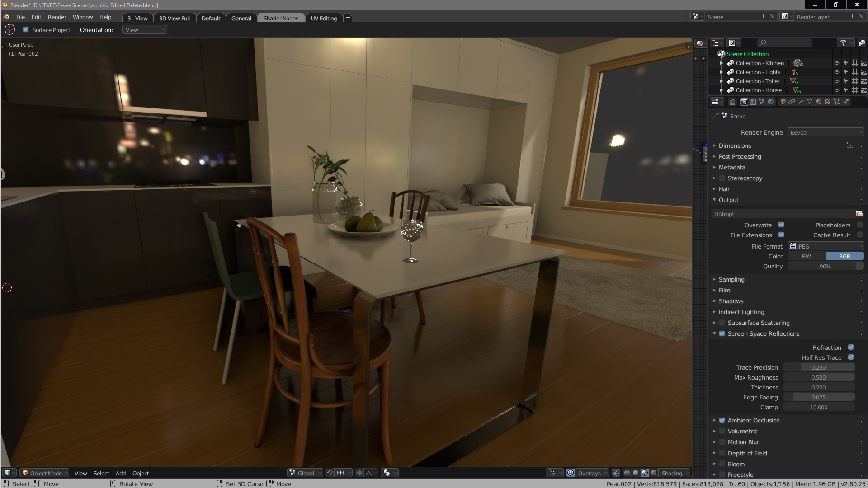Select the RGB color mode button

coord(844,256)
